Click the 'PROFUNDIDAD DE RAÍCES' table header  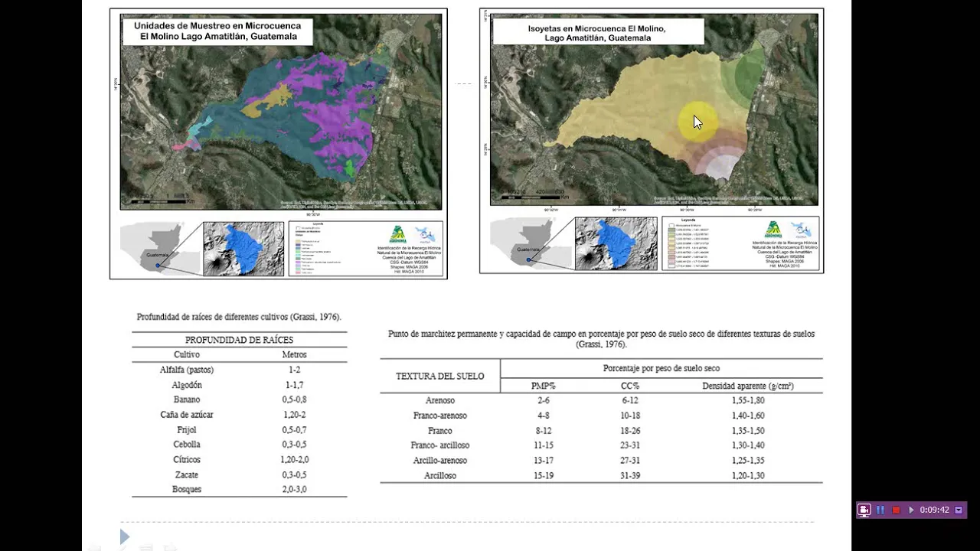tap(239, 340)
